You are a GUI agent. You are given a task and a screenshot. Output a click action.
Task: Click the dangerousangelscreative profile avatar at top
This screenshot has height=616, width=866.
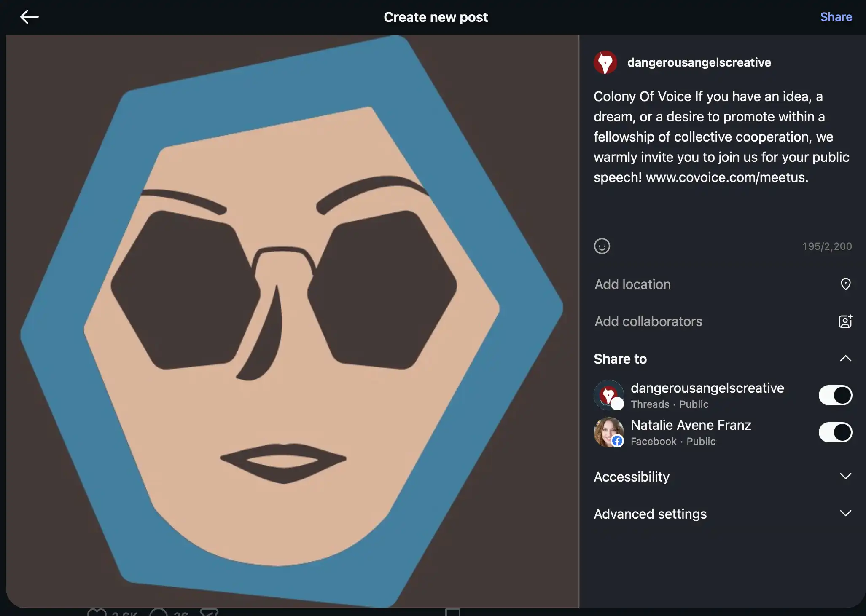coord(605,62)
